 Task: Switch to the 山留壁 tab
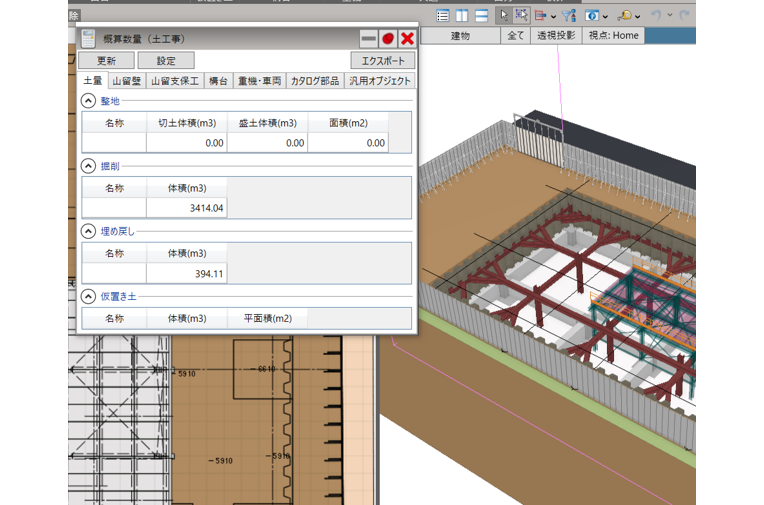click(x=128, y=81)
